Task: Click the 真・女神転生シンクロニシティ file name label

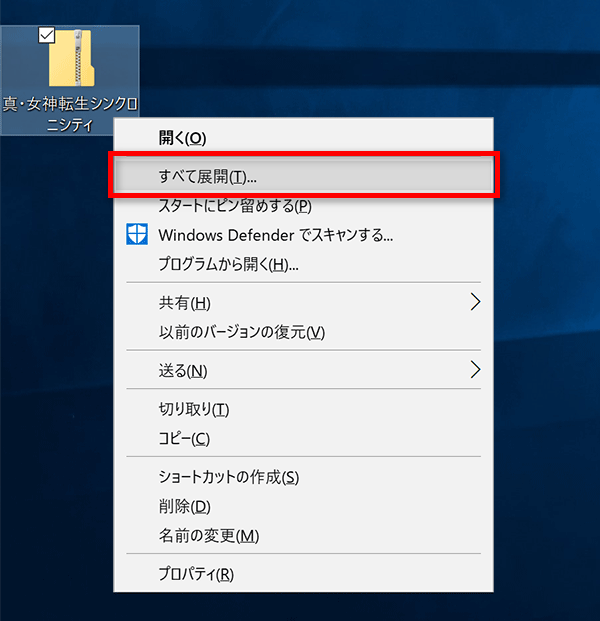Action: pyautogui.click(x=70, y=114)
